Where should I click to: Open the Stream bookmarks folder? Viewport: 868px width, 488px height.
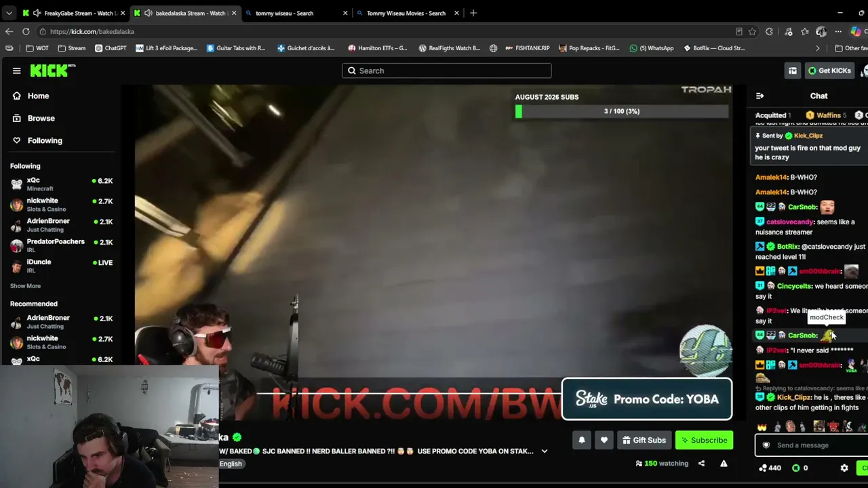click(x=71, y=48)
